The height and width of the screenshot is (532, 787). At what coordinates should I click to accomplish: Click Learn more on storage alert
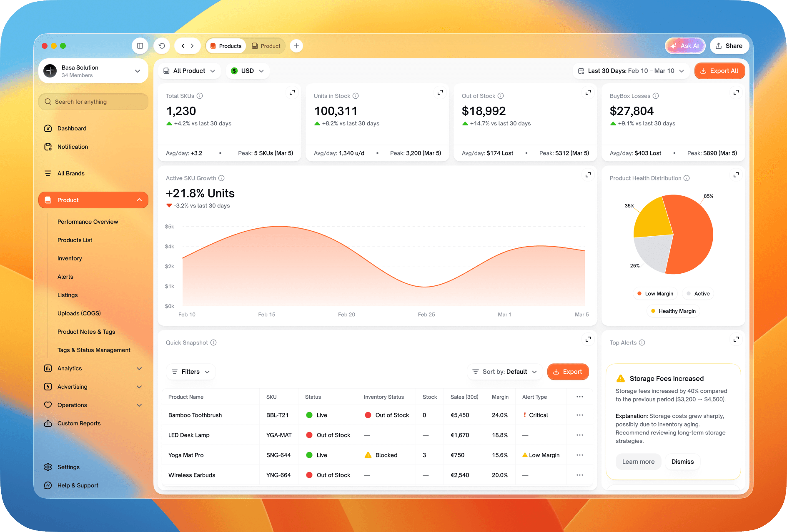pos(638,462)
